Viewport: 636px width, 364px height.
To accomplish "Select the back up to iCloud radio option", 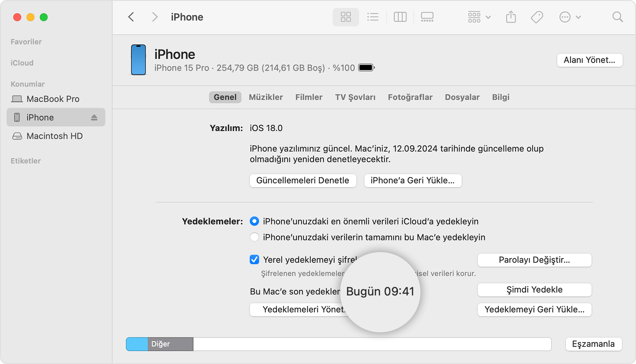I will (x=254, y=221).
